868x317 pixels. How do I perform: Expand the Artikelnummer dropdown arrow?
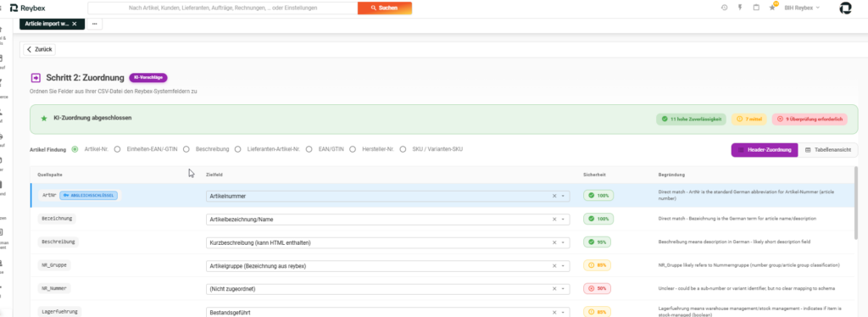click(564, 196)
